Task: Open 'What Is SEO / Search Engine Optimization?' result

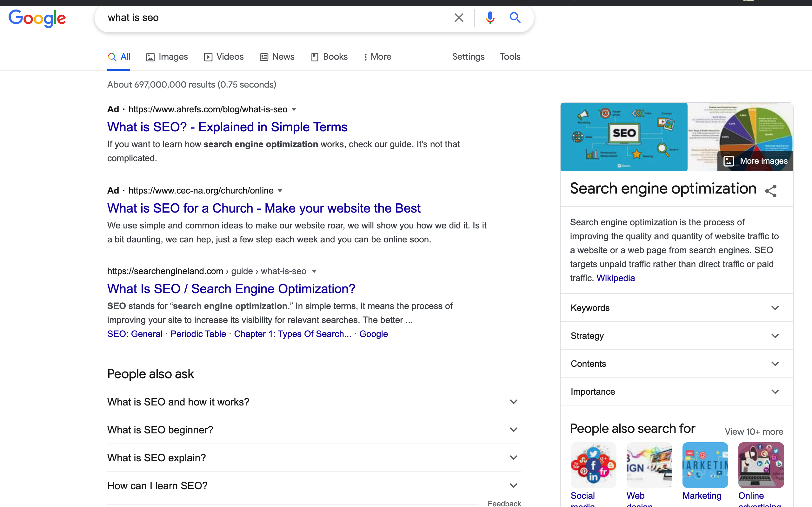Action: [x=231, y=289]
